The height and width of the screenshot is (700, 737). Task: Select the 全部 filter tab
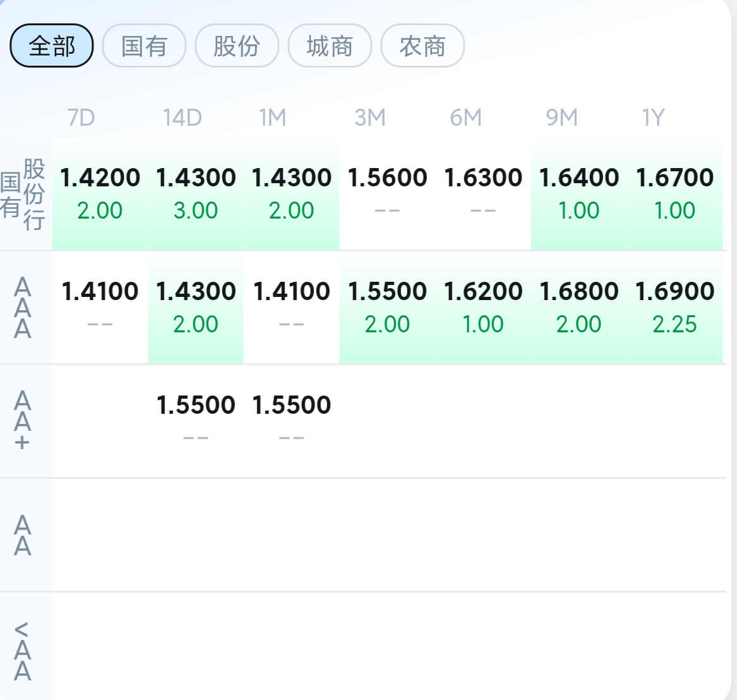(52, 45)
